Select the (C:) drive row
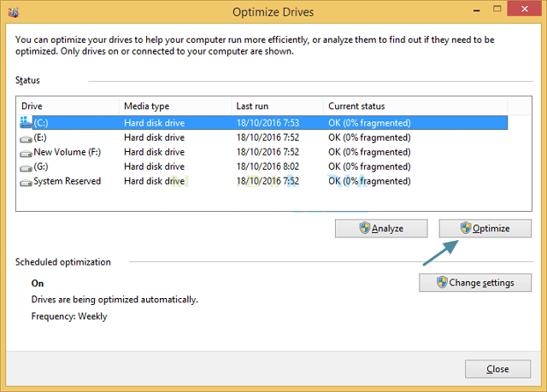547x392 pixels. 262,123
